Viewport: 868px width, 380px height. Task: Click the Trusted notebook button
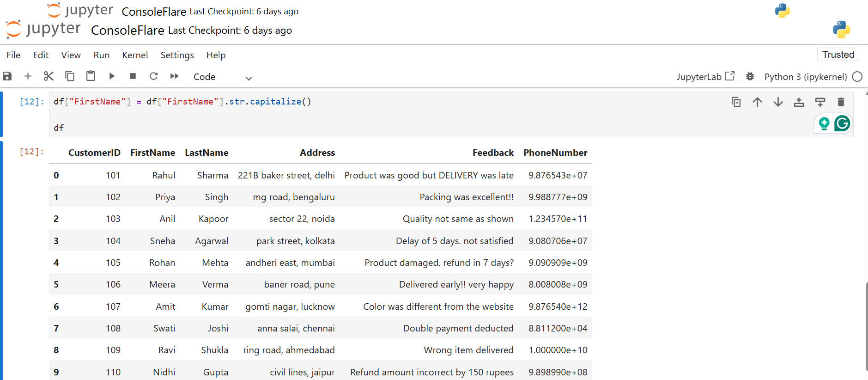(x=838, y=55)
